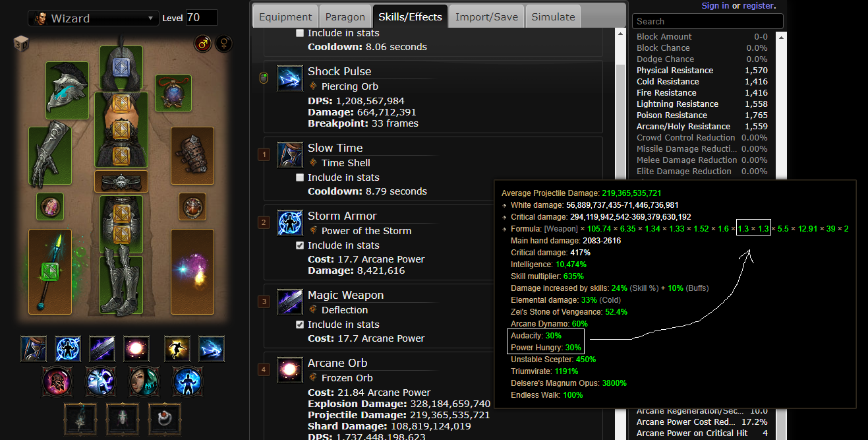This screenshot has width=868, height=440.
Task: Select the male gender symbol
Action: 202,44
